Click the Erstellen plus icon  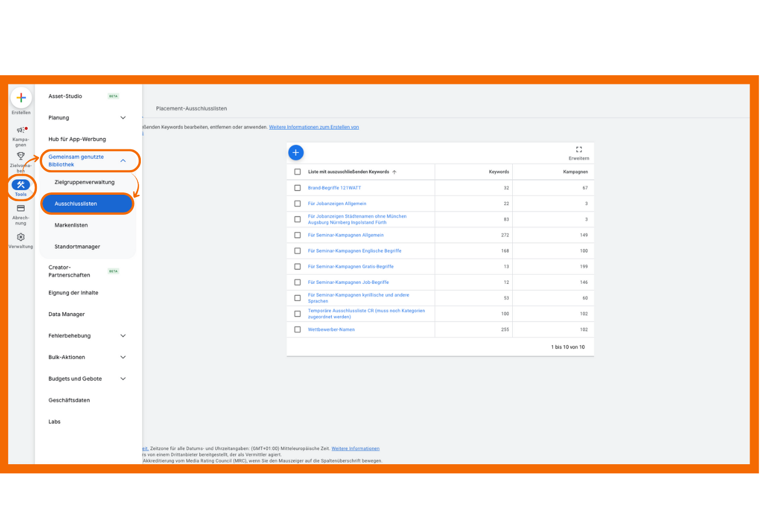tap(21, 98)
